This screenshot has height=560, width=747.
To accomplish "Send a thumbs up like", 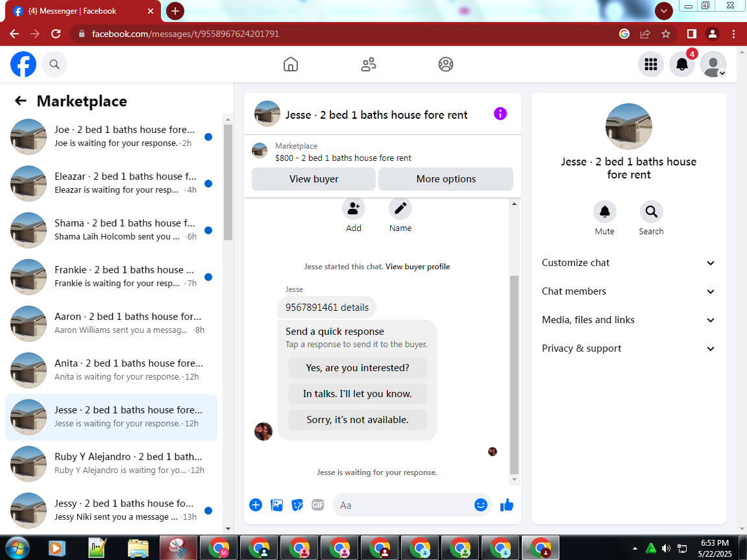I will 507,505.
